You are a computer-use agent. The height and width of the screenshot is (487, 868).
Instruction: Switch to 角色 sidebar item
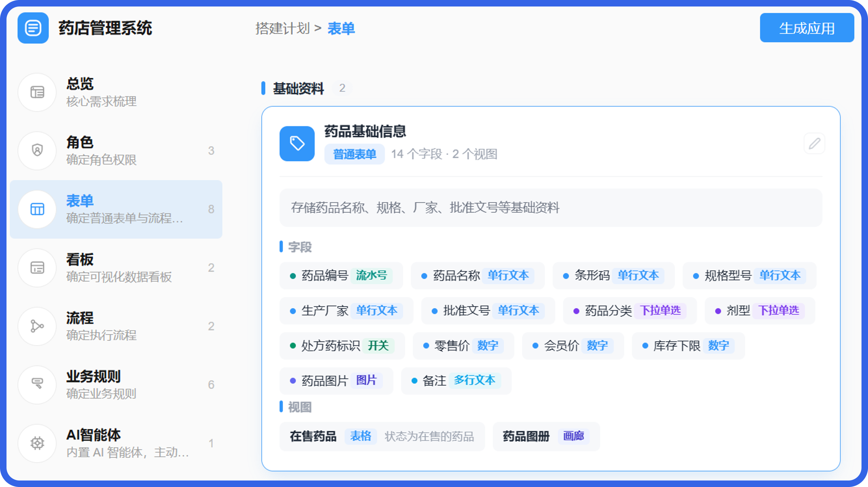pos(116,150)
